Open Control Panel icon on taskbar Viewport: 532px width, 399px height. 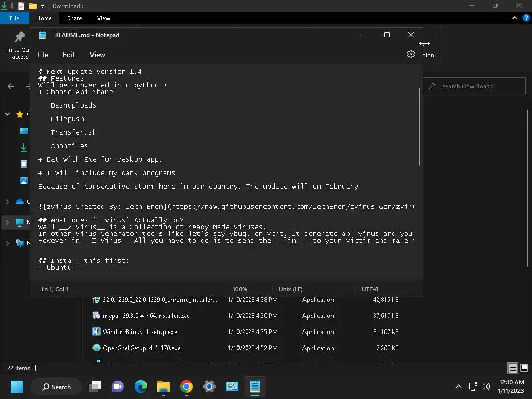232,387
